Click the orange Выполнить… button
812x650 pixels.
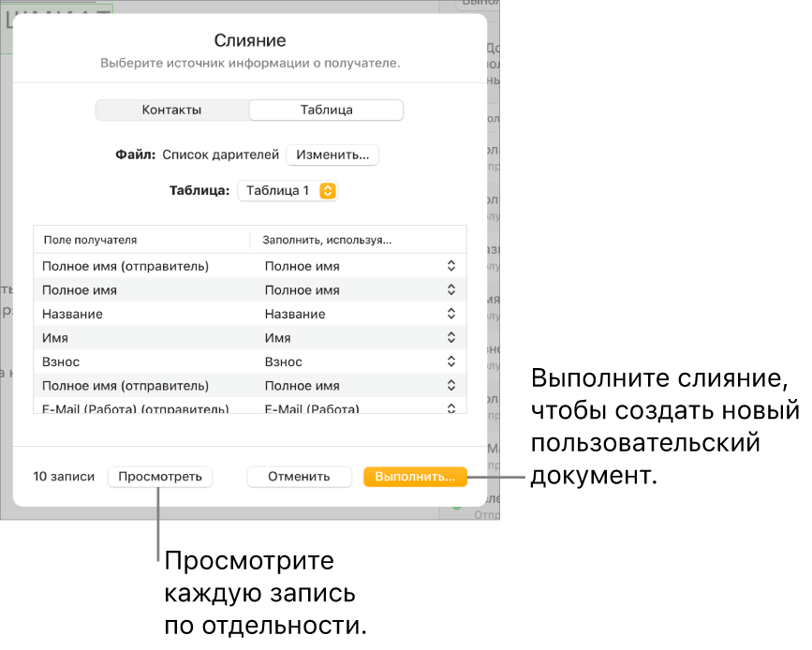[415, 477]
